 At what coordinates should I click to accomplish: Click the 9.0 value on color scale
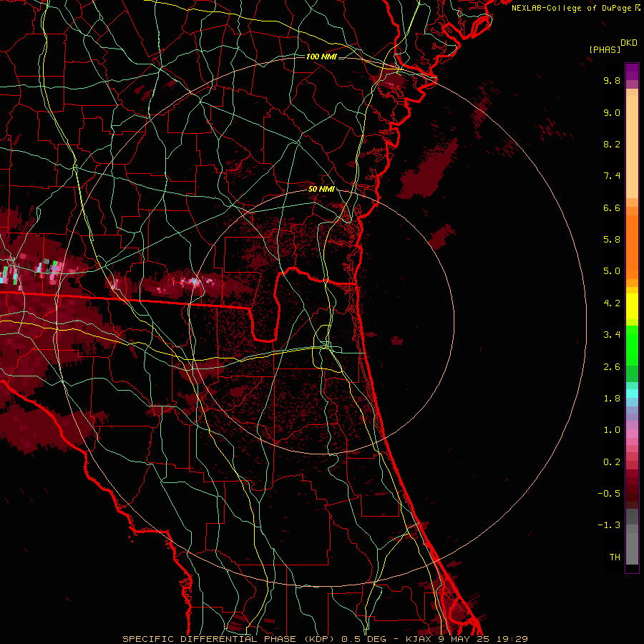[612, 112]
